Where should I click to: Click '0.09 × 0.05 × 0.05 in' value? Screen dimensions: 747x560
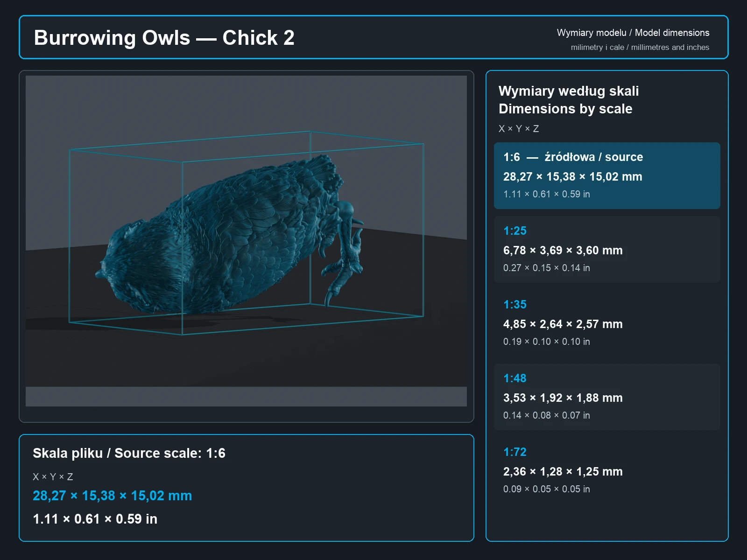coord(546,489)
